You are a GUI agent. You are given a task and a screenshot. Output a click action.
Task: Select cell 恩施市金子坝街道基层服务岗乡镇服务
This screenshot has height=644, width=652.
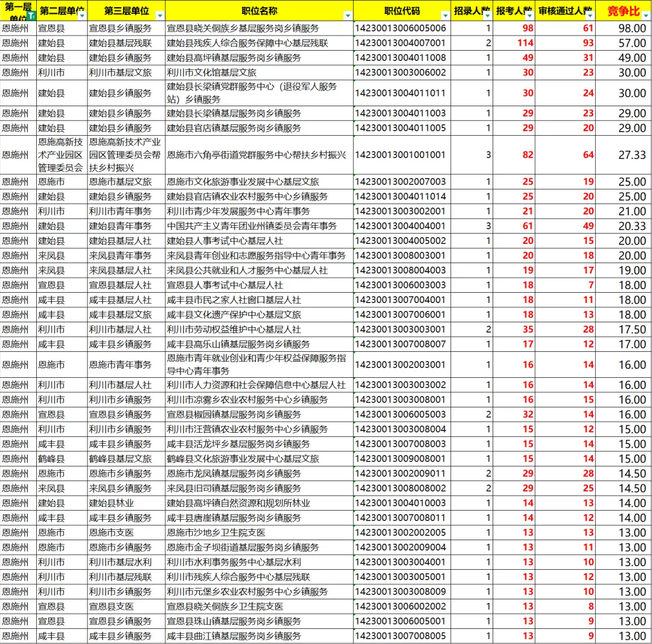click(x=259, y=547)
